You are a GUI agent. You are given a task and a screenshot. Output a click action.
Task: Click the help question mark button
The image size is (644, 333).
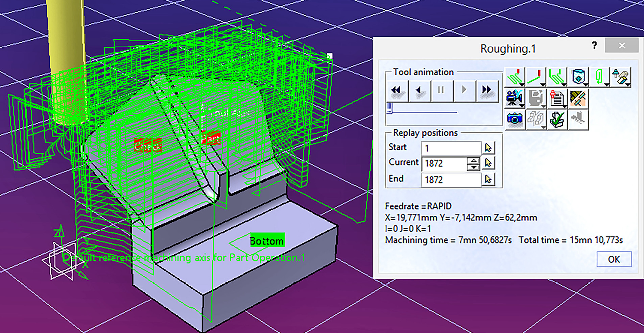point(594,45)
